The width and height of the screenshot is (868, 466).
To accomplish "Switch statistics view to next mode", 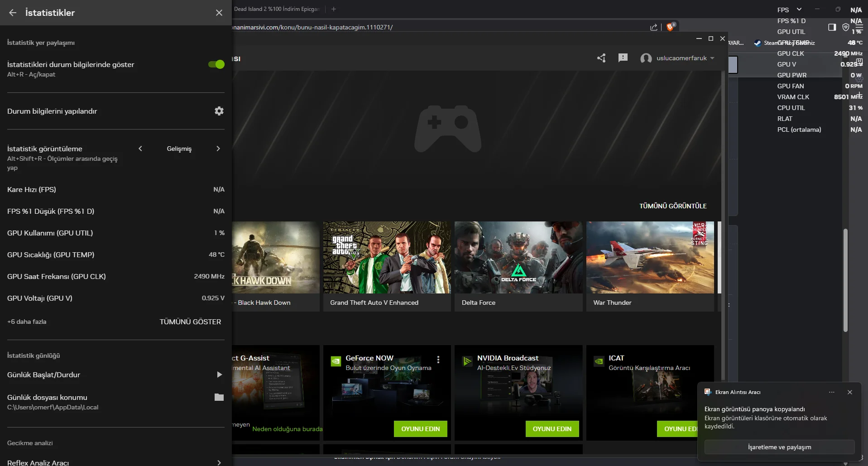I will click(x=218, y=149).
